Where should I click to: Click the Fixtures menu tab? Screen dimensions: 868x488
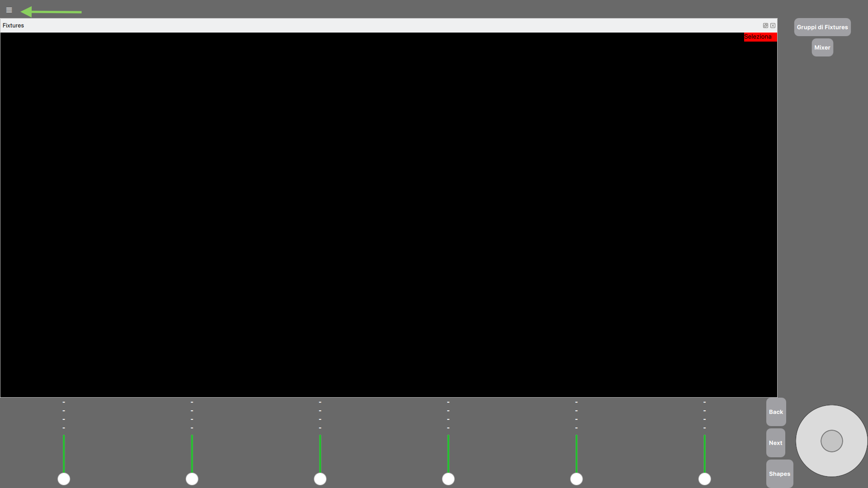point(13,25)
